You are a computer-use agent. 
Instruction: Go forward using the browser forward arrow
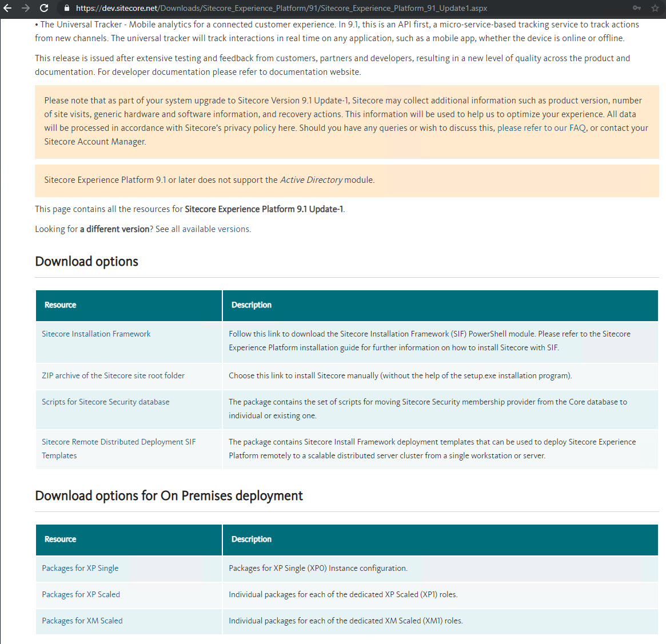click(26, 8)
